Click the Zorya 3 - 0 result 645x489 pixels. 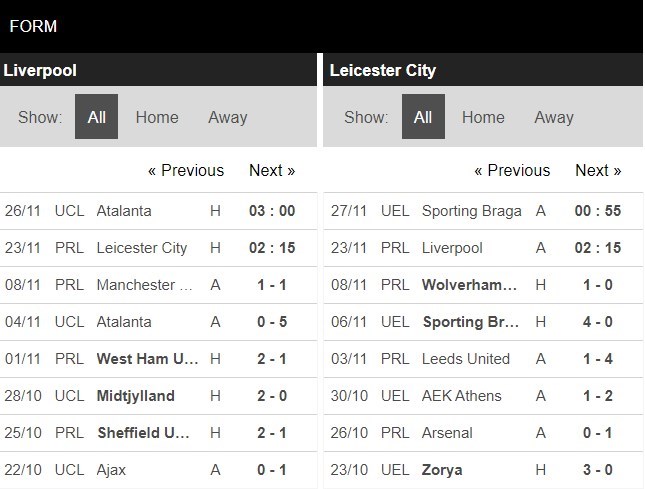point(598,469)
